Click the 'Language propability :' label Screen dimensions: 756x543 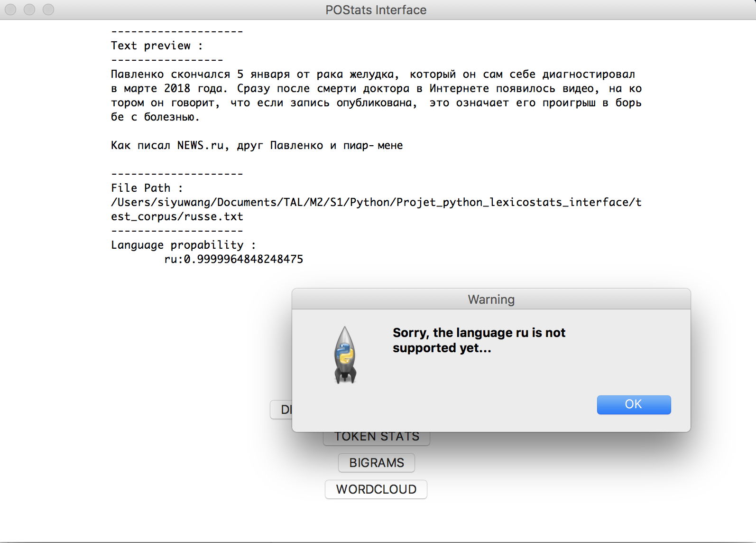point(183,245)
